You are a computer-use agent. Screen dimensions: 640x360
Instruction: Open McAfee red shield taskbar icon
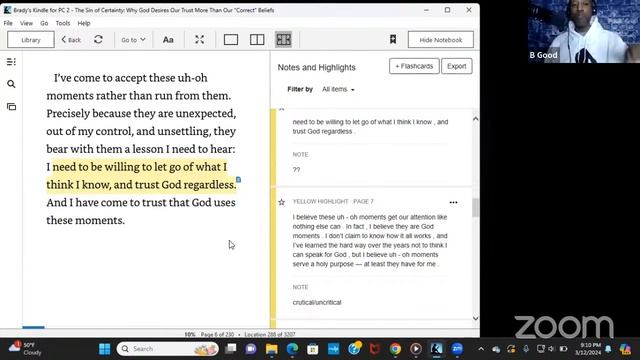pos(375,349)
